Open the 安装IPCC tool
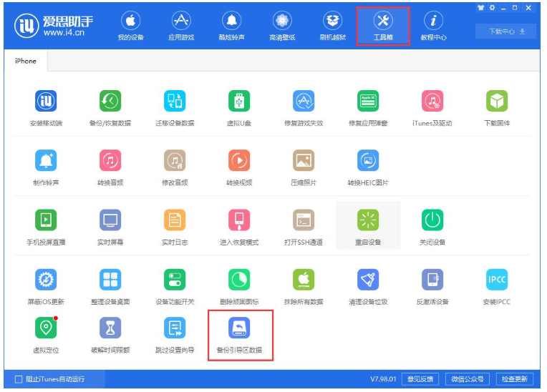Viewport: 547px width, 392px height. [497, 280]
